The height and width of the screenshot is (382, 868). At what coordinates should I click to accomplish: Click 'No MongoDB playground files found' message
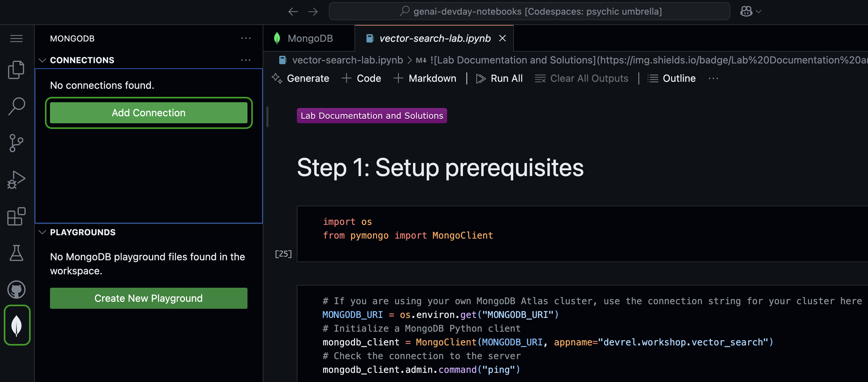click(x=148, y=264)
